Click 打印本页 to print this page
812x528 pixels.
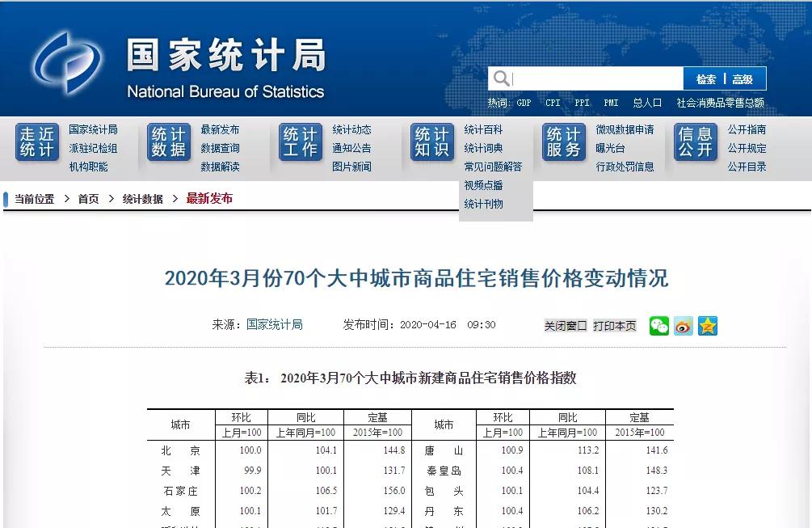coord(614,325)
